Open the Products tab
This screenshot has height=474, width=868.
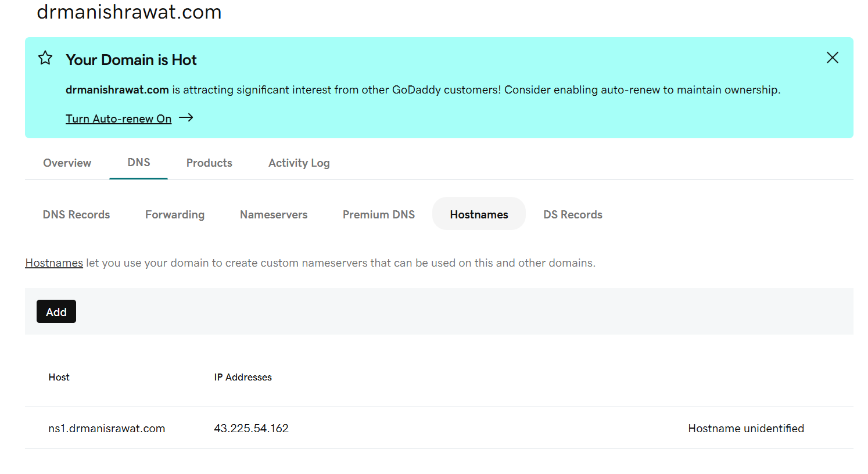tap(209, 163)
